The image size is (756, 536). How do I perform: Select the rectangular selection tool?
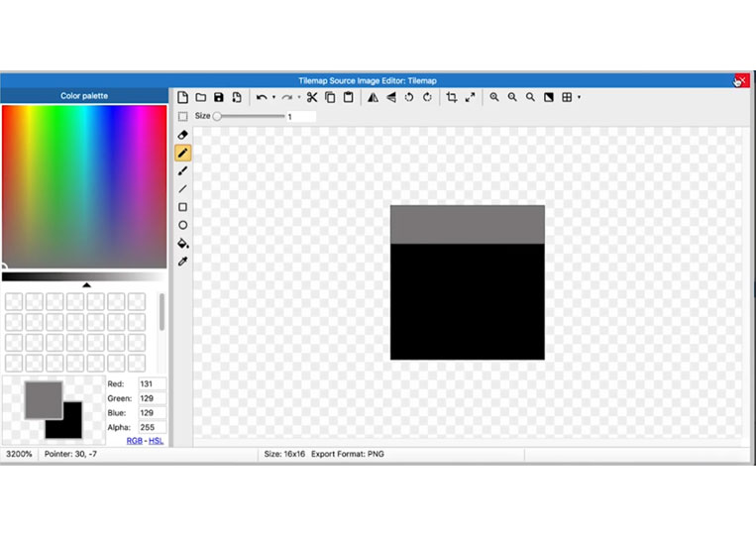pyautogui.click(x=182, y=116)
